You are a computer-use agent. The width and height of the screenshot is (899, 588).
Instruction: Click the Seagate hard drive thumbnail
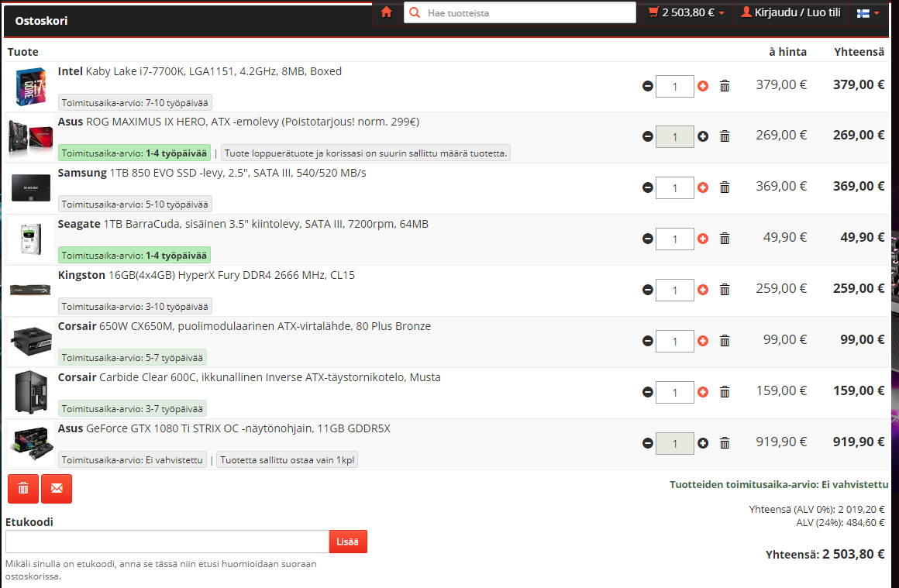coord(31,239)
